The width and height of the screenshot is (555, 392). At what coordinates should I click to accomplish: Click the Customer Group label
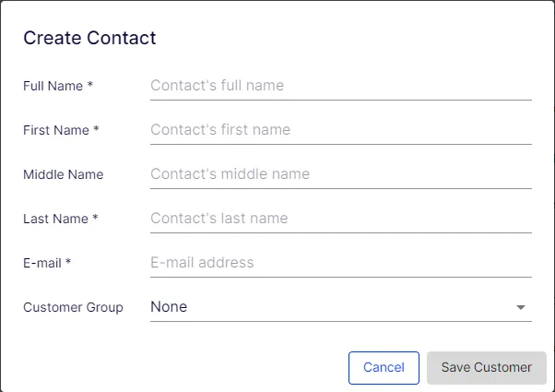click(x=73, y=307)
